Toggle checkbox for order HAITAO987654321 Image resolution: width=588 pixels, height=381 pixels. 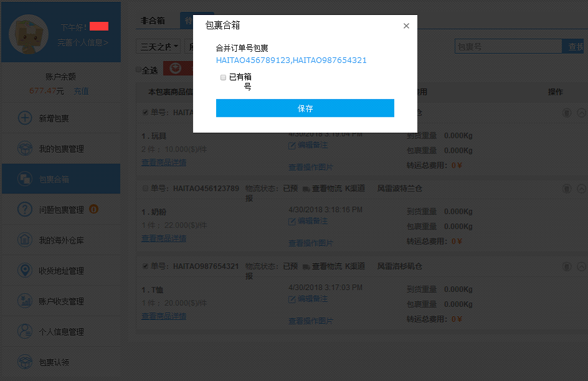[x=146, y=266]
